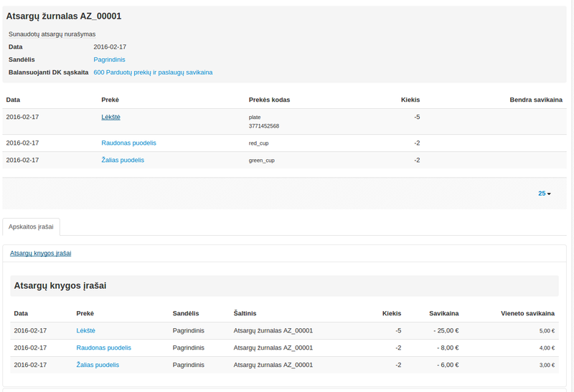Open the Pagrindinis warehouse link
The image size is (574, 392).
(x=109, y=59)
